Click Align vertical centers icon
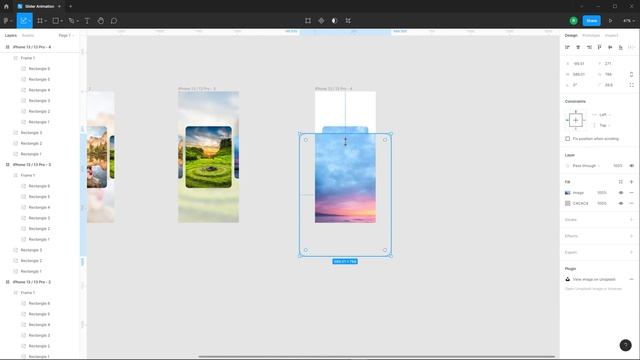Viewport: 640px width, 360px height. 610,47
